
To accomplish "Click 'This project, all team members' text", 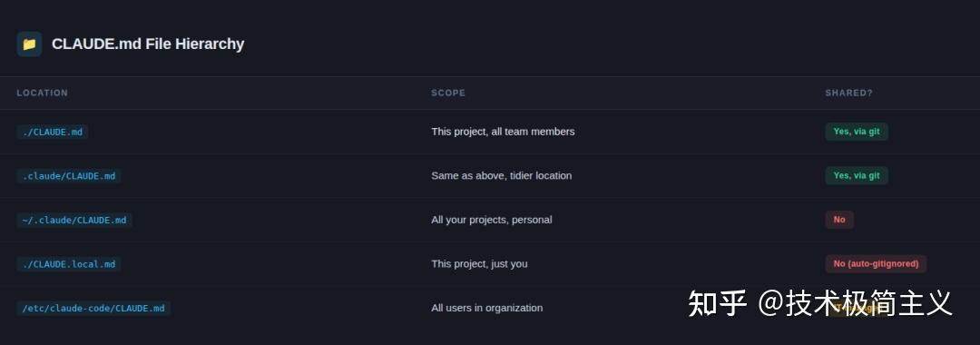I will coord(503,132).
